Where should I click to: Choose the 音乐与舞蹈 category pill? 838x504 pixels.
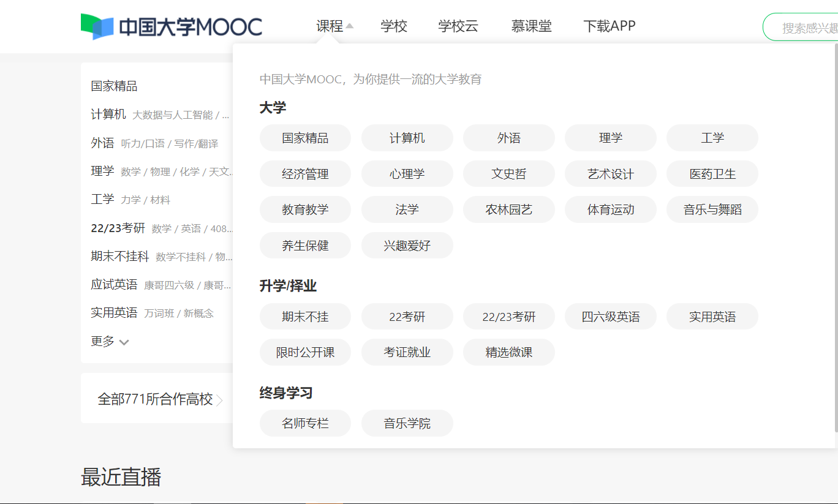[712, 209]
